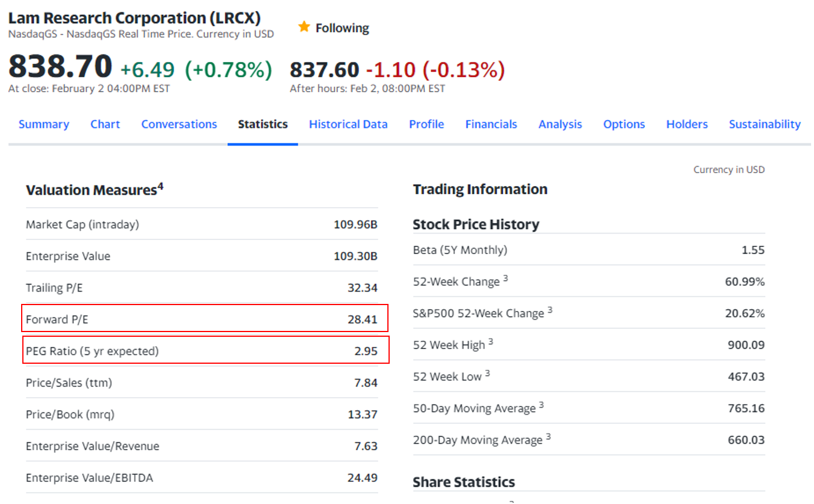Click the 52 week low value 467.03
Image resolution: width=814 pixels, height=504 pixels.
(x=747, y=377)
